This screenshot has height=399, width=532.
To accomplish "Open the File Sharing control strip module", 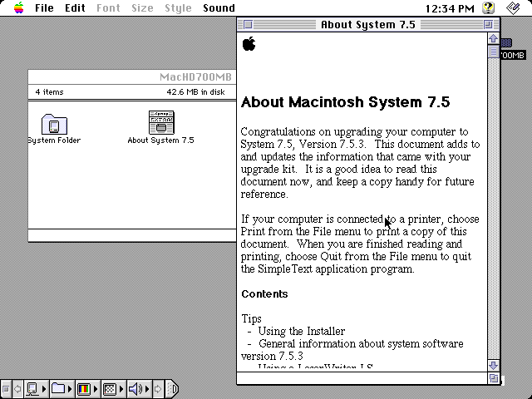I will click(62, 389).
